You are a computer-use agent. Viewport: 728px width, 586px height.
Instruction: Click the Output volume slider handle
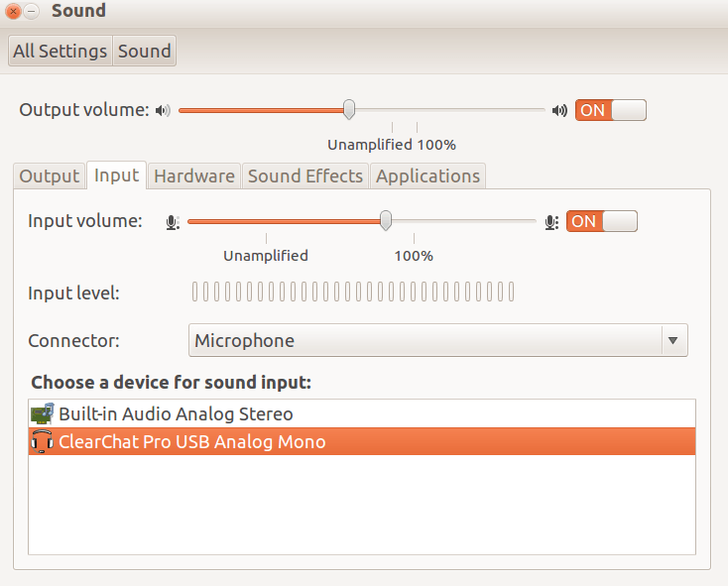349,109
